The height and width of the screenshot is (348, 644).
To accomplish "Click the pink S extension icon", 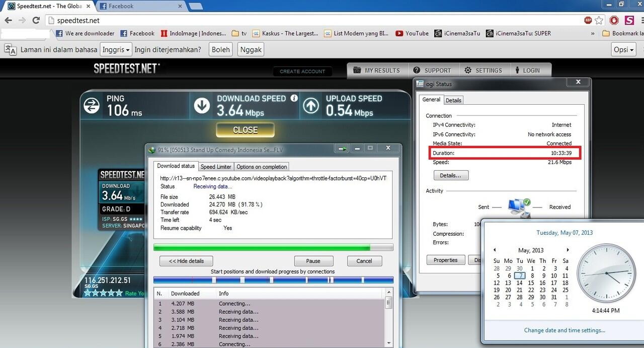I will (629, 21).
